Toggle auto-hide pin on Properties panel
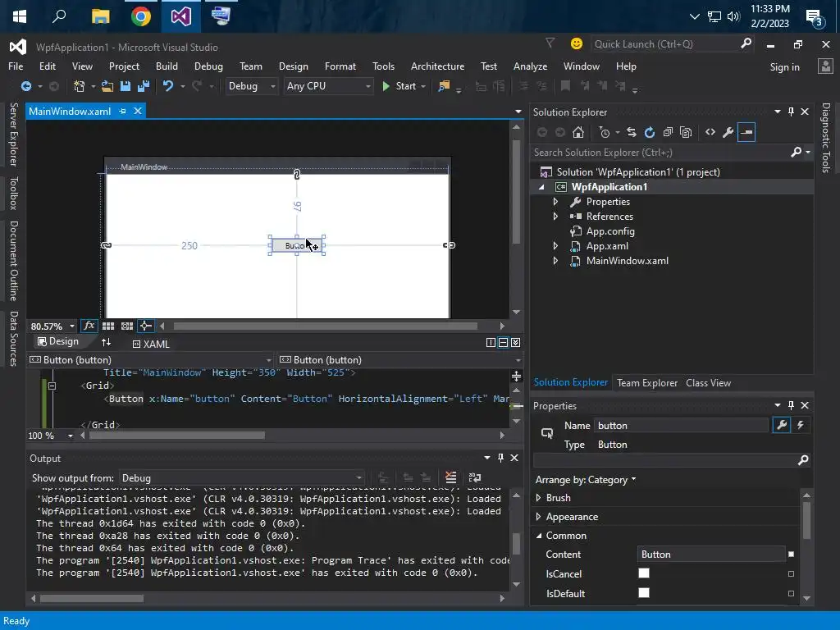 791,405
